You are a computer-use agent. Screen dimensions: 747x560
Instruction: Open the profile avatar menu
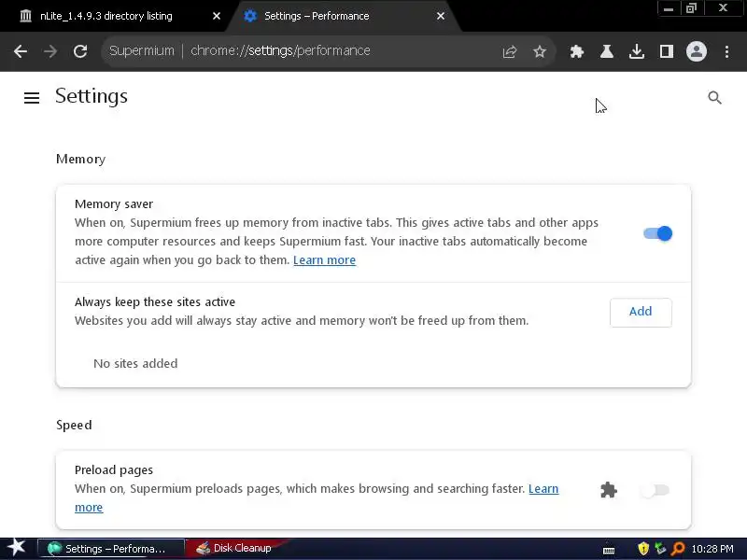click(x=696, y=51)
